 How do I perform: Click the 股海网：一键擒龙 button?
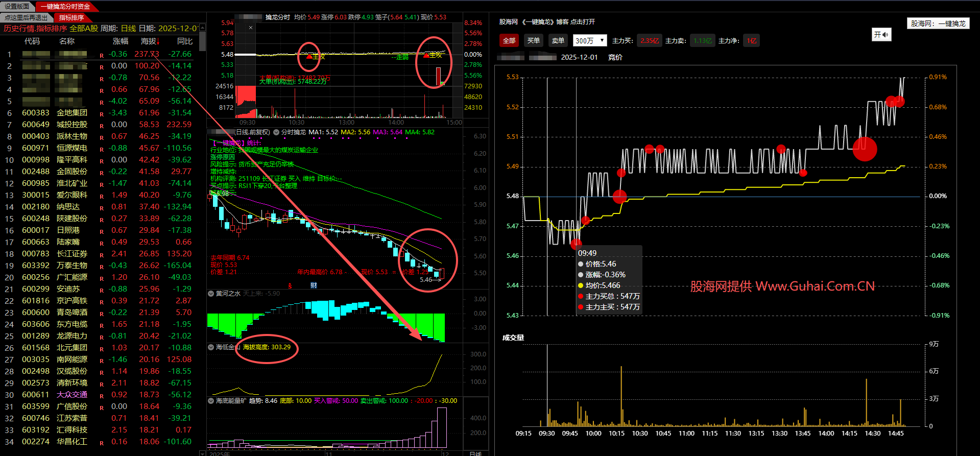pyautogui.click(x=938, y=23)
